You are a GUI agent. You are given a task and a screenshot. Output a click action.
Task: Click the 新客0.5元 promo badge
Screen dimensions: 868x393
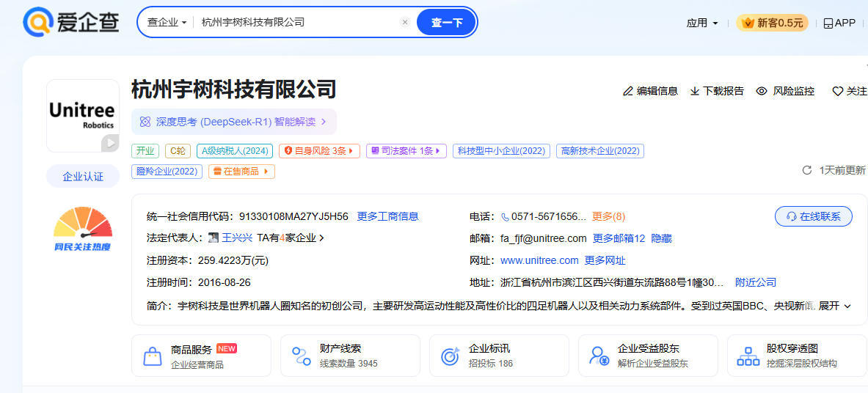coord(772,23)
